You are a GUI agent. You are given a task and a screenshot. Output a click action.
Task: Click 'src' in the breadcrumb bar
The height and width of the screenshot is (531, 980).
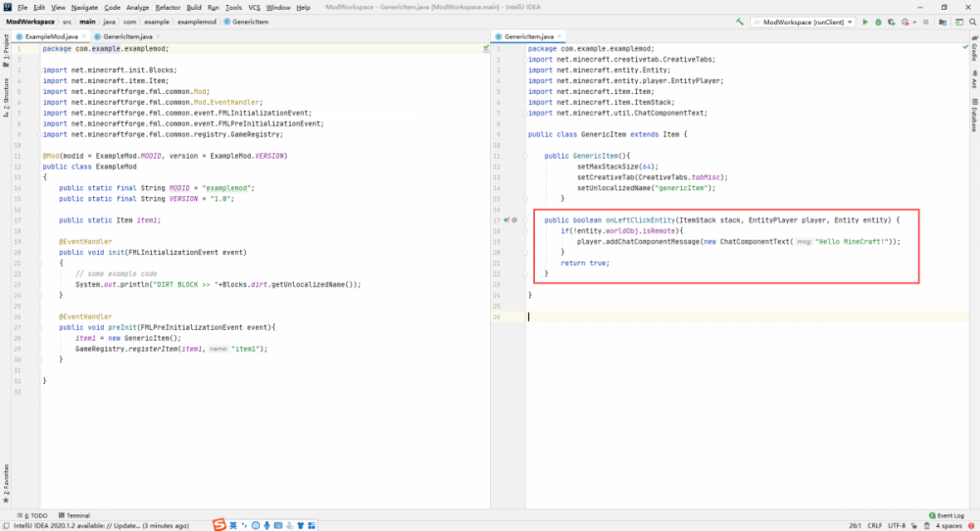67,22
